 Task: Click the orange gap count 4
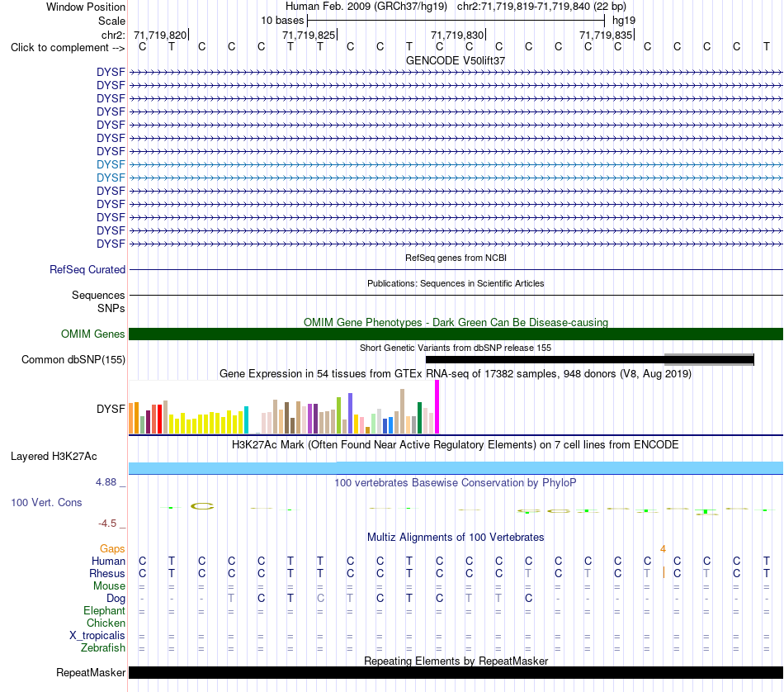663,549
